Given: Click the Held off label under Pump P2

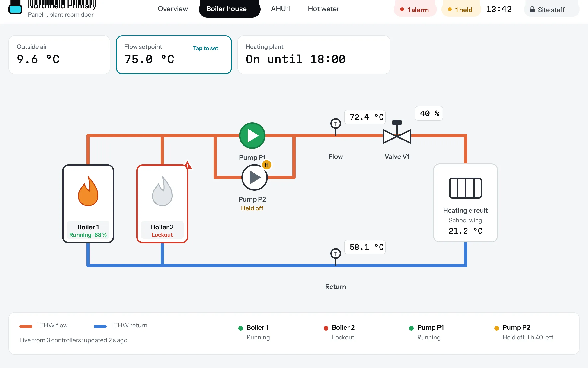Looking at the screenshot, I should 252,208.
